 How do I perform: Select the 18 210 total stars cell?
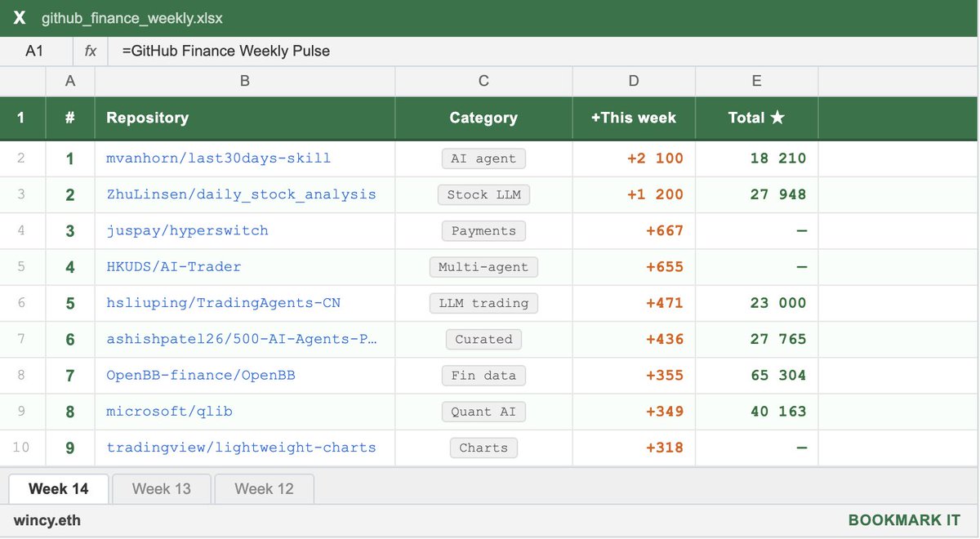point(757,158)
